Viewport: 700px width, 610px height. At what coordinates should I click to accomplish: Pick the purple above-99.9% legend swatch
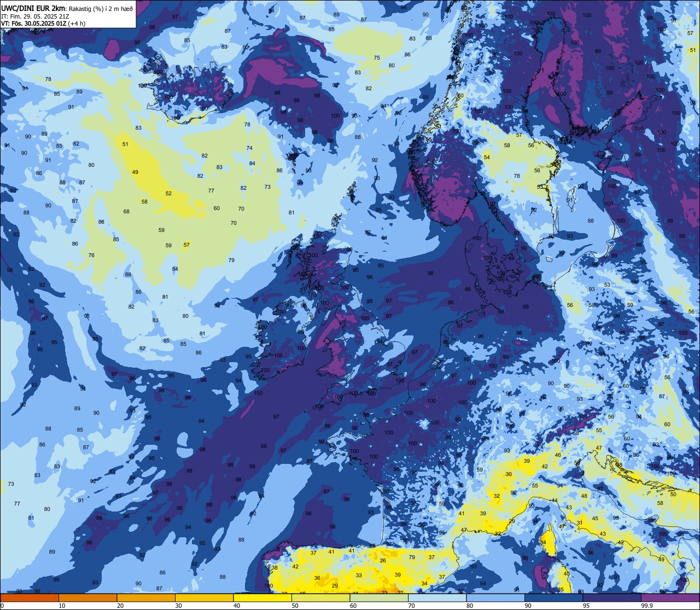pyautogui.click(x=670, y=597)
